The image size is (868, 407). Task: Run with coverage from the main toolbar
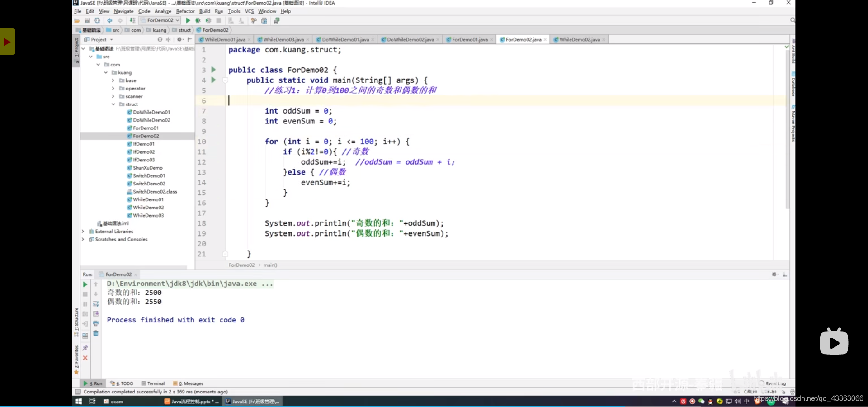[x=208, y=20]
